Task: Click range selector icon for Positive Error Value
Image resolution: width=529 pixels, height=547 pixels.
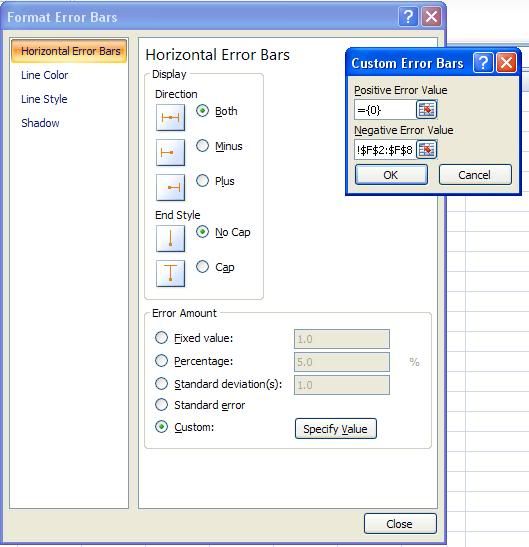Action: pyautogui.click(x=426, y=110)
